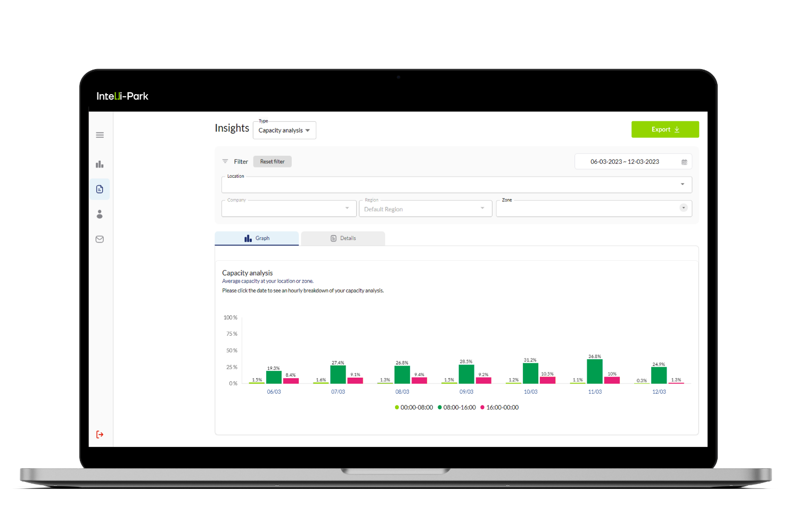Screen dimensions: 788x532
Task: Select the Graph tab
Action: coord(257,238)
